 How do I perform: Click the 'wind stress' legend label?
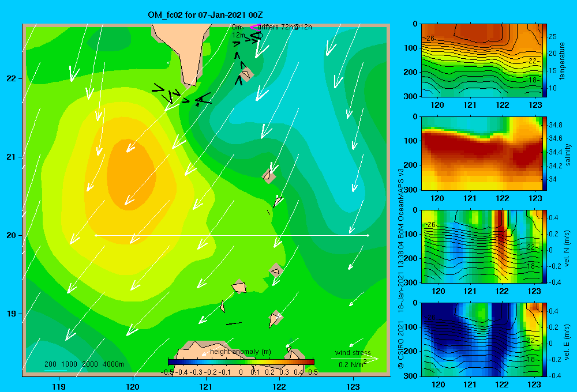pos(353,352)
